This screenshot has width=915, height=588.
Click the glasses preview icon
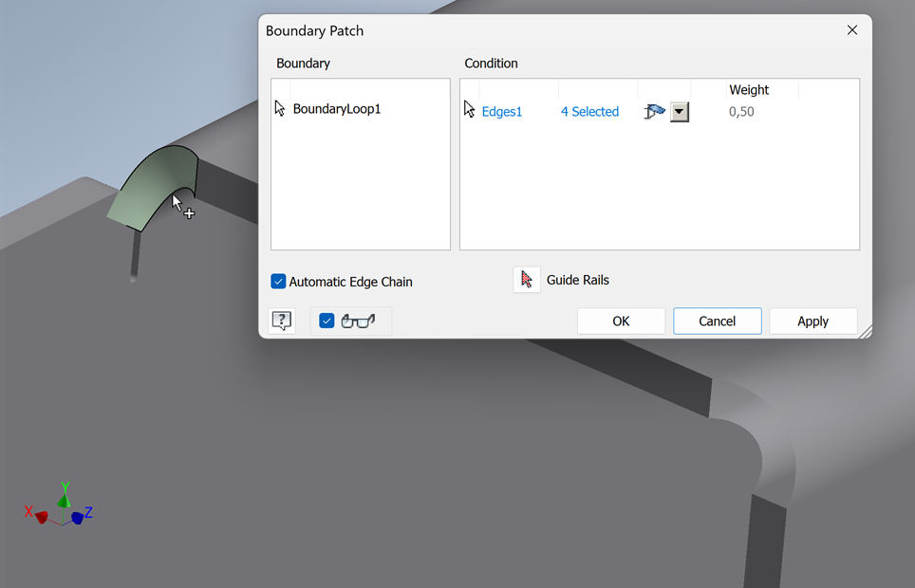pyautogui.click(x=360, y=321)
